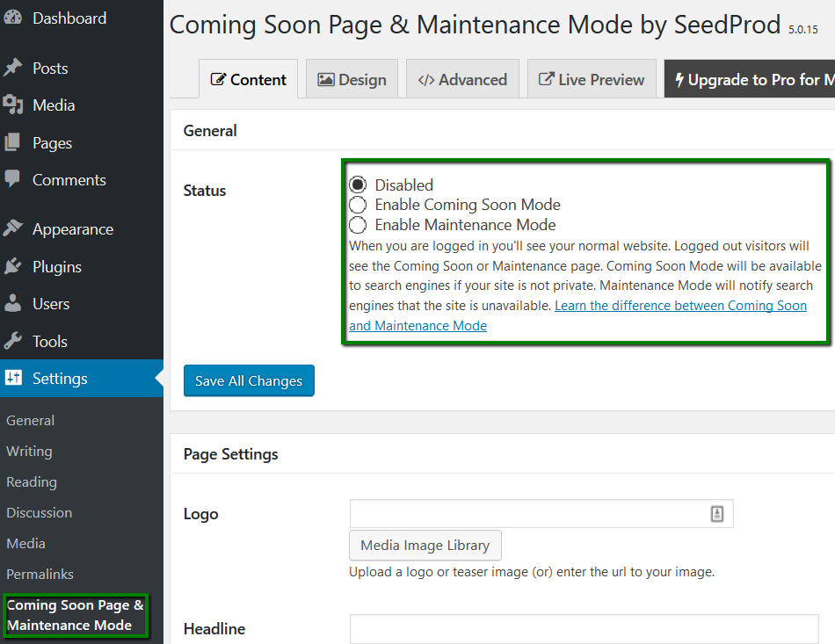Select Enable Maintenance Mode radio
This screenshot has height=644, width=835.
point(358,225)
